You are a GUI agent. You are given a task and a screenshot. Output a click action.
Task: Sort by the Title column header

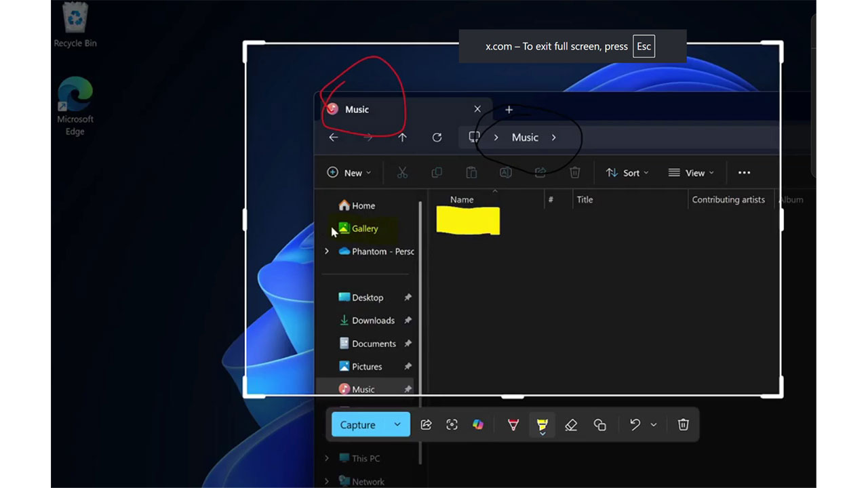[x=585, y=200]
